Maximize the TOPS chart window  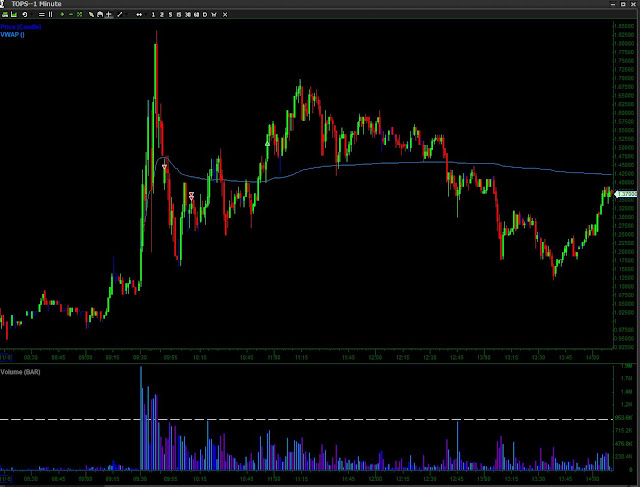tap(623, 4)
